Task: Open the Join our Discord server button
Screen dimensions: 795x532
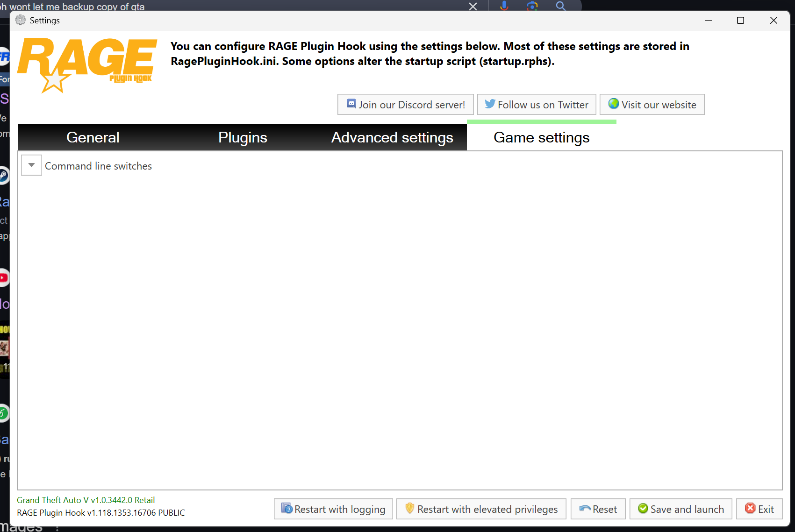Action: [x=406, y=105]
